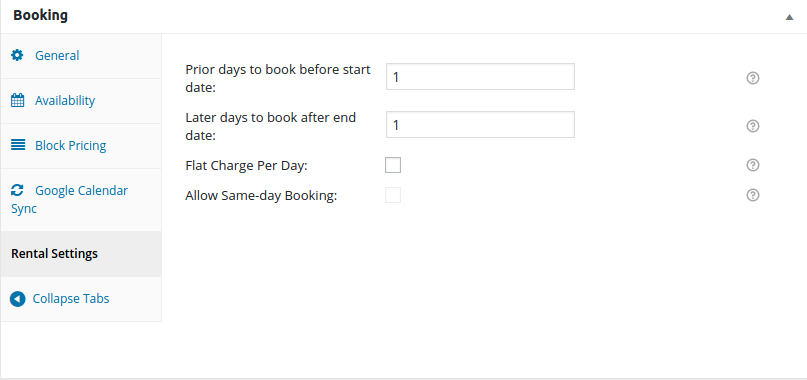Collapse the Booking panel with the triangle
807x380 pixels.
[790, 17]
